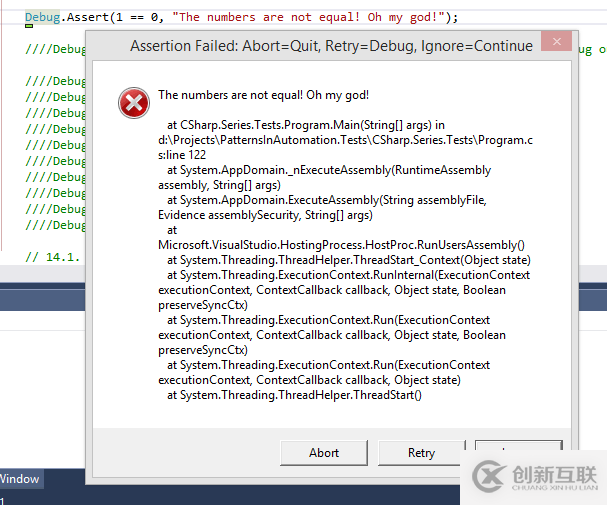Click the Assertion Failed dialog title bar
The image size is (607, 505).
[x=331, y=46]
